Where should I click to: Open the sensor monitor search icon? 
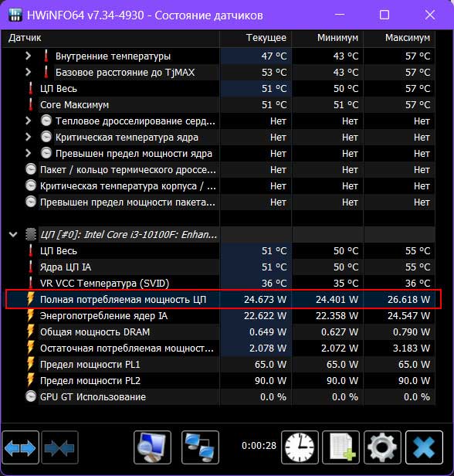click(x=152, y=447)
